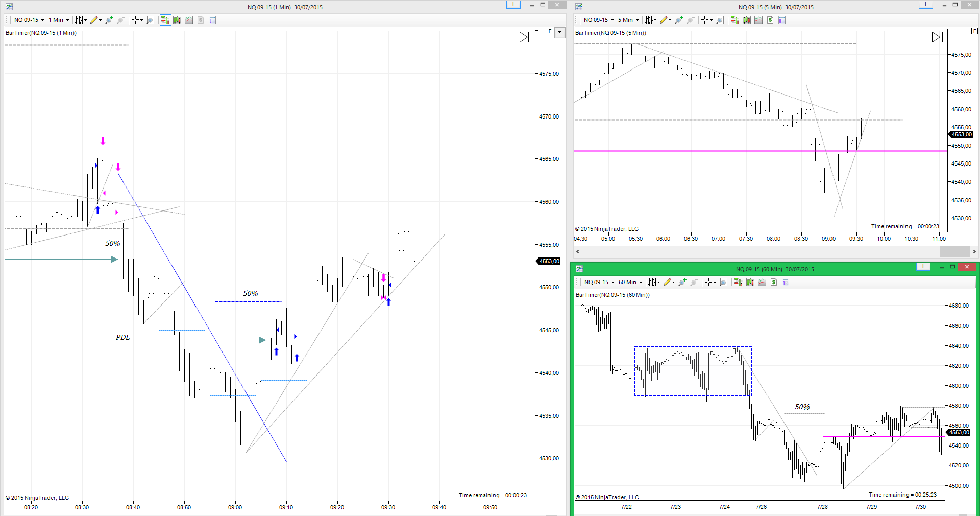Viewport: 980px width, 516px height.
Task: Toggle the F button on 1 Min chart
Action: tap(550, 31)
